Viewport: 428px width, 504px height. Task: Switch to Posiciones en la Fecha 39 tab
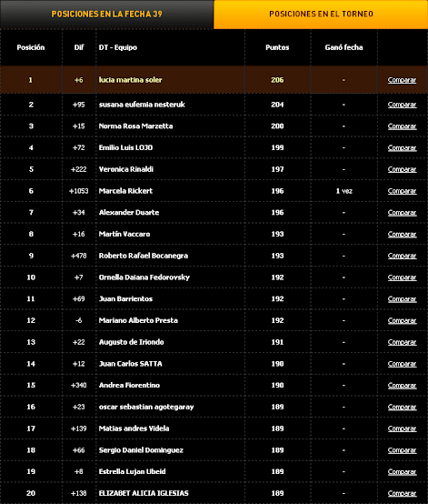tap(106, 15)
